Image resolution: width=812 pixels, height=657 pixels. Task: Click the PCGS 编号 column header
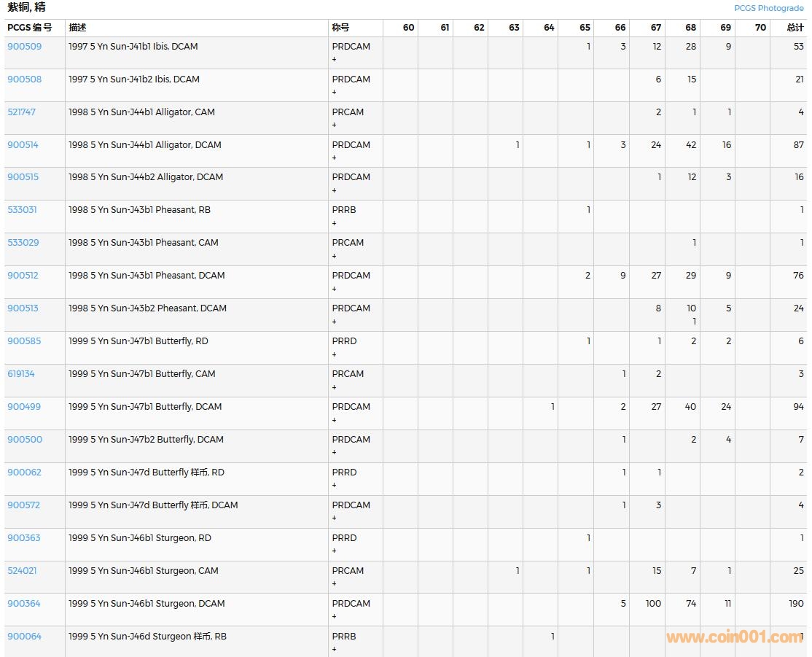point(30,28)
